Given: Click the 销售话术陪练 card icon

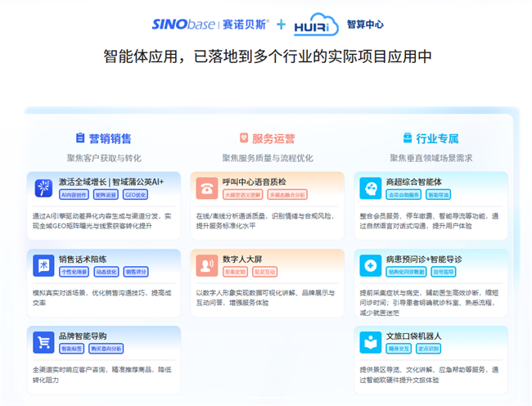Looking at the screenshot, I should pyautogui.click(x=43, y=266).
